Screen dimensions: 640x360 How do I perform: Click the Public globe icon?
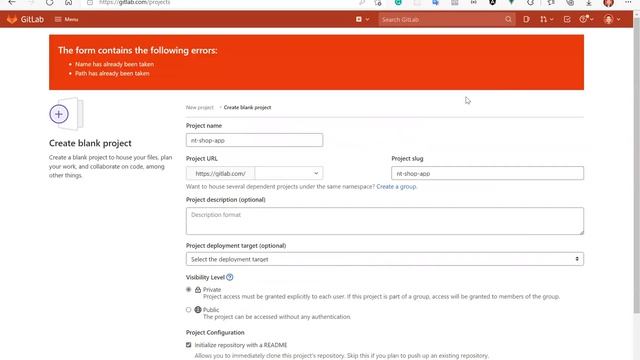(x=198, y=310)
